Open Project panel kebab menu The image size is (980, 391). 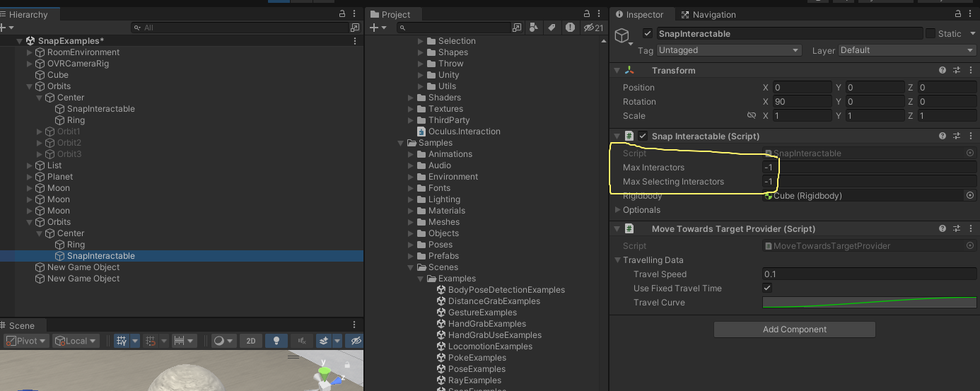point(599,14)
